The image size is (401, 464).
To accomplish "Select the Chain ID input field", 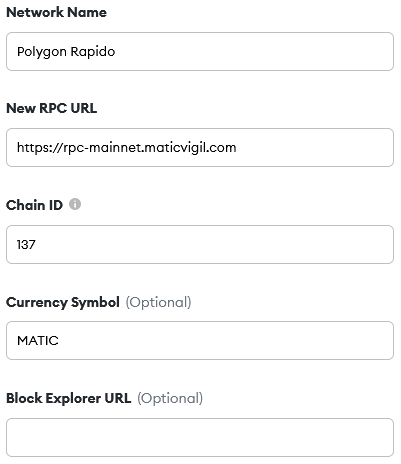I will [200, 244].
